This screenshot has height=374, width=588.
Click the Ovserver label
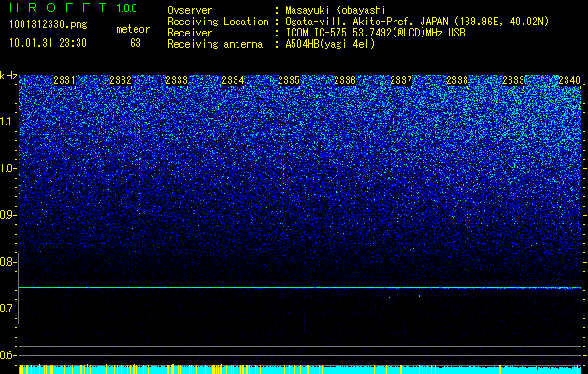click(190, 10)
